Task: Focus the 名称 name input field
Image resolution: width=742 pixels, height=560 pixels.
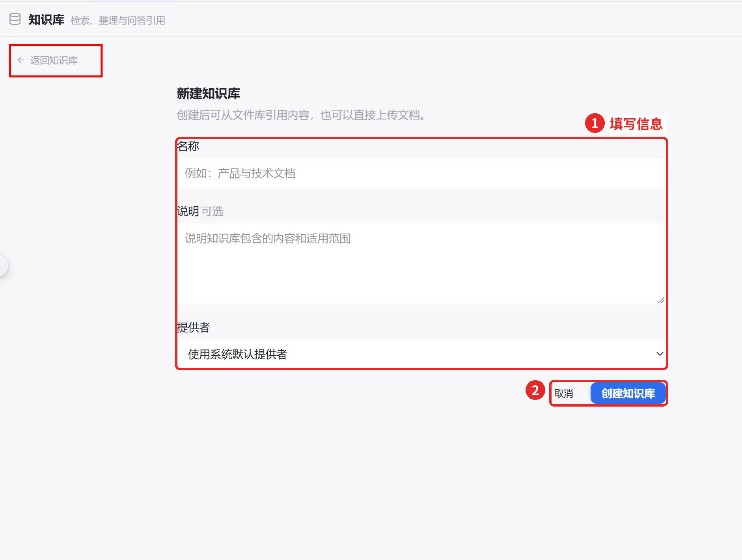Action: coord(421,173)
